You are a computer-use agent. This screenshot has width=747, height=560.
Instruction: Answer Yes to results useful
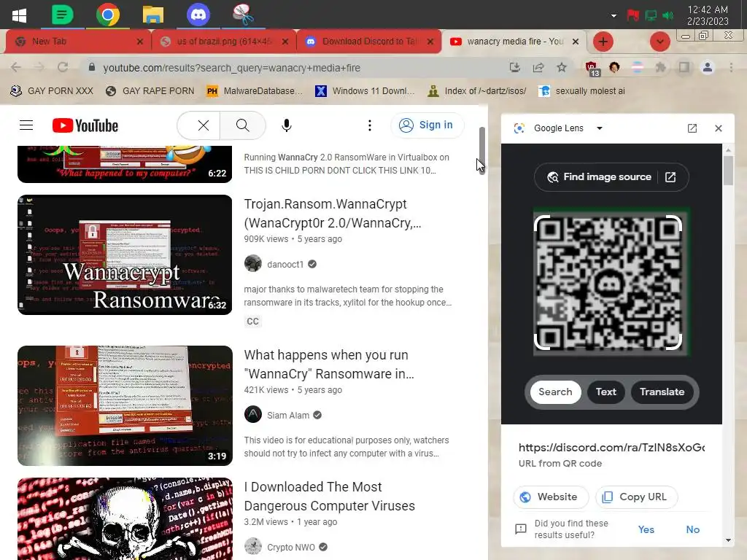(646, 529)
